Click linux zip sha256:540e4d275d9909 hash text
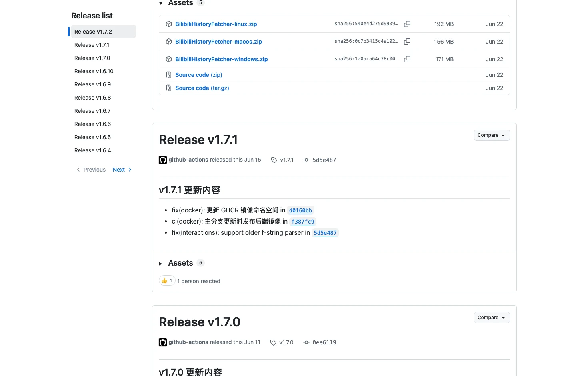This screenshot has height=376, width=588. point(366,24)
